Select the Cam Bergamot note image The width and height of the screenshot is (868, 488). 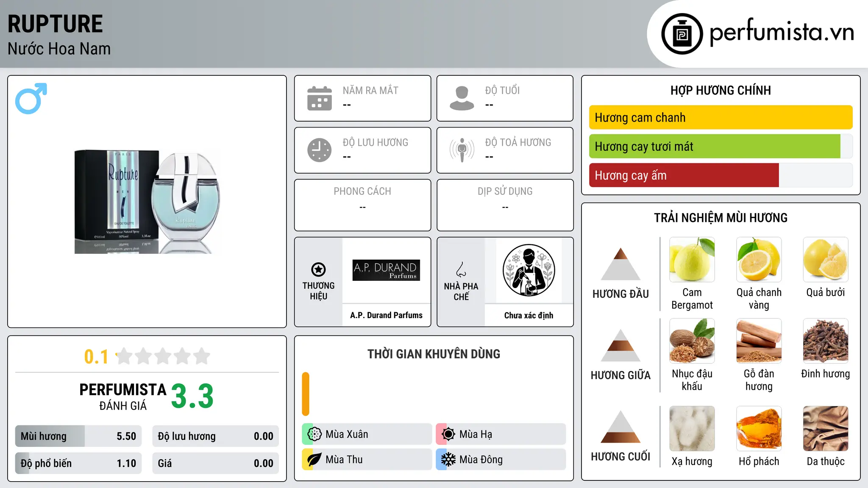tap(692, 260)
